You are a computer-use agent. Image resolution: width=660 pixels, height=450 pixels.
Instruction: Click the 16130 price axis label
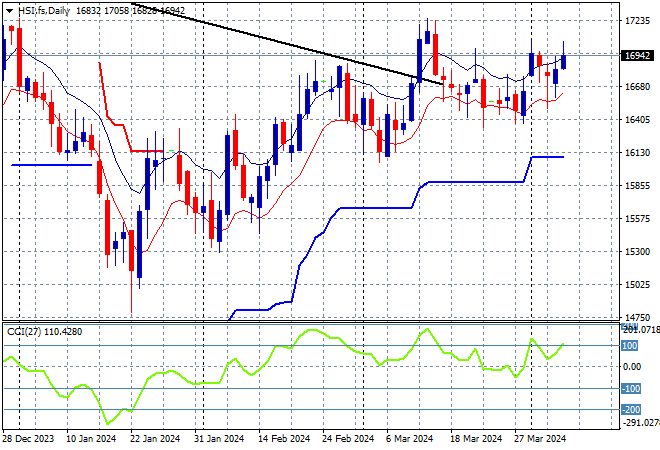pyautogui.click(x=637, y=152)
